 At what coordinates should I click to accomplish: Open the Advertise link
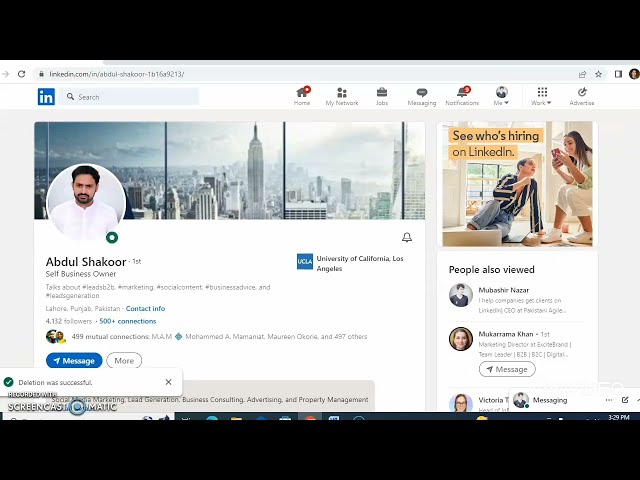tap(582, 97)
